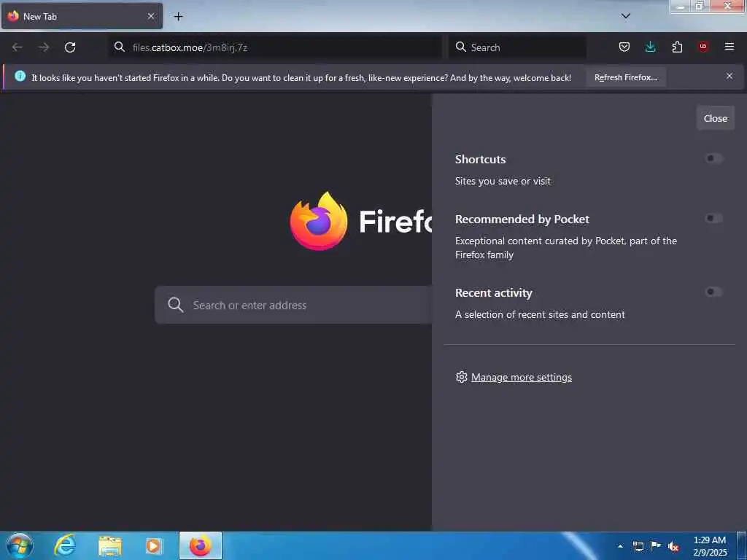This screenshot has height=560, width=747.
Task: Click the Back navigation arrow
Action: [x=18, y=47]
